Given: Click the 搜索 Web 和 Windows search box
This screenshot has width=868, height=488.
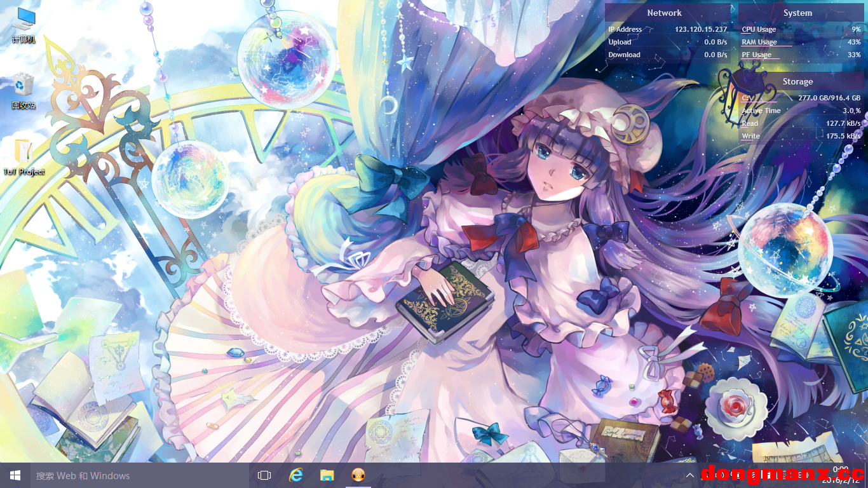Looking at the screenshot, I should pyautogui.click(x=140, y=475).
